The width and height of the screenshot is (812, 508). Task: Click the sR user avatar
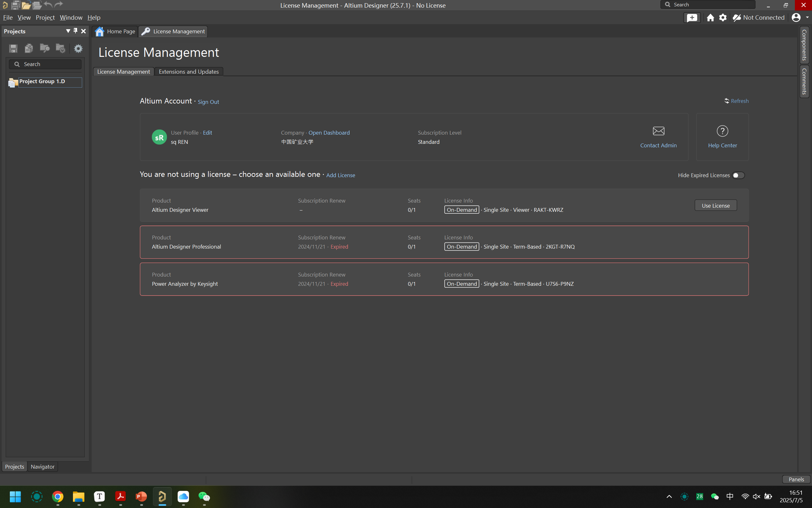pos(159,137)
